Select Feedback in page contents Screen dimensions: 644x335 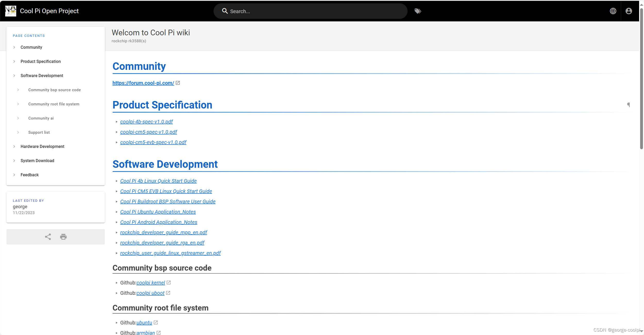pos(30,175)
